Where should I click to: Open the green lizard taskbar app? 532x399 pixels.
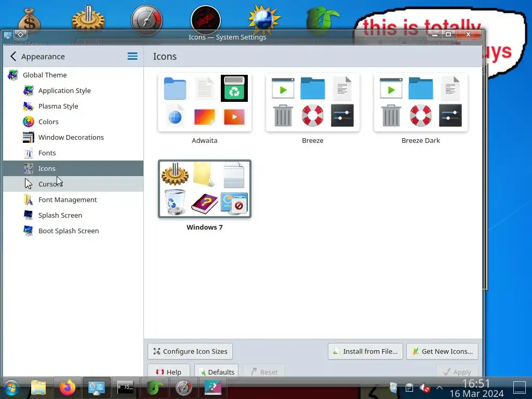tap(155, 388)
